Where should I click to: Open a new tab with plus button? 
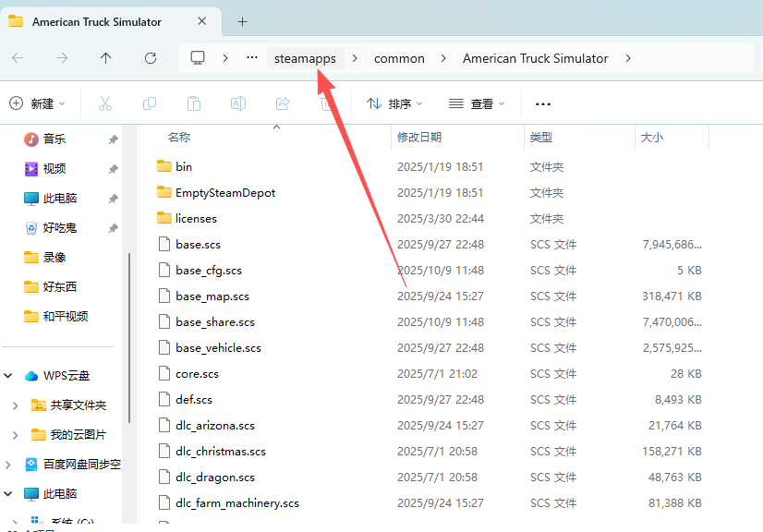[x=243, y=21]
